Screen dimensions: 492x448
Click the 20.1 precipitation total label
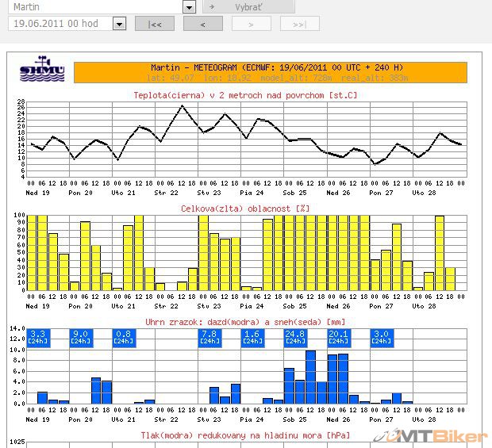(338, 337)
